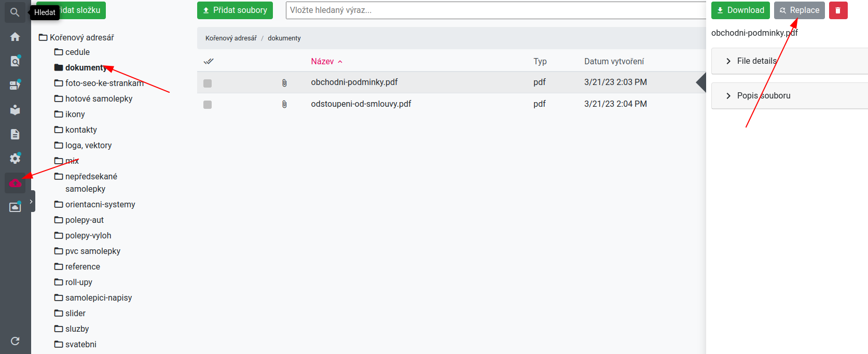Expand the File details section

(x=756, y=61)
